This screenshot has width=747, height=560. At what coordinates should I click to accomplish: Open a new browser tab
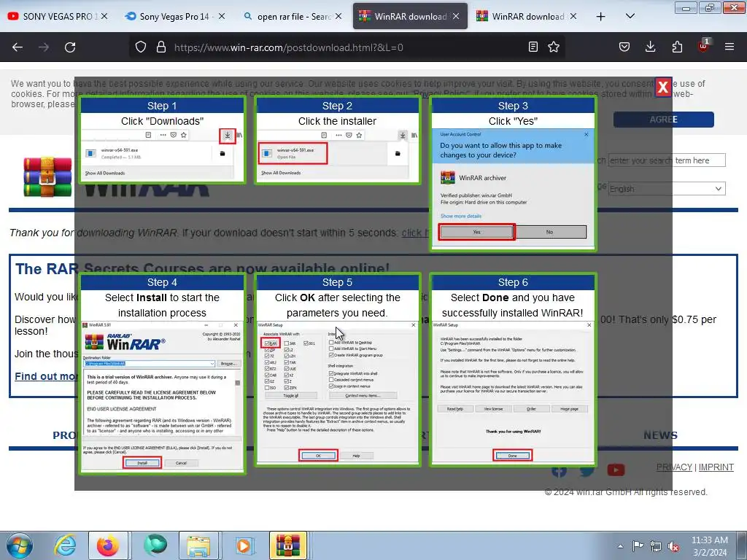pyautogui.click(x=601, y=16)
